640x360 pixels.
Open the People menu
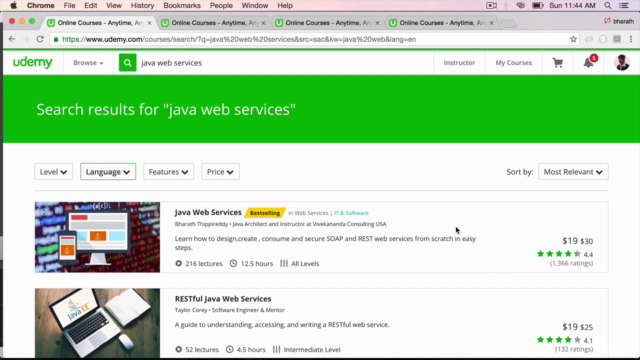[221, 6]
